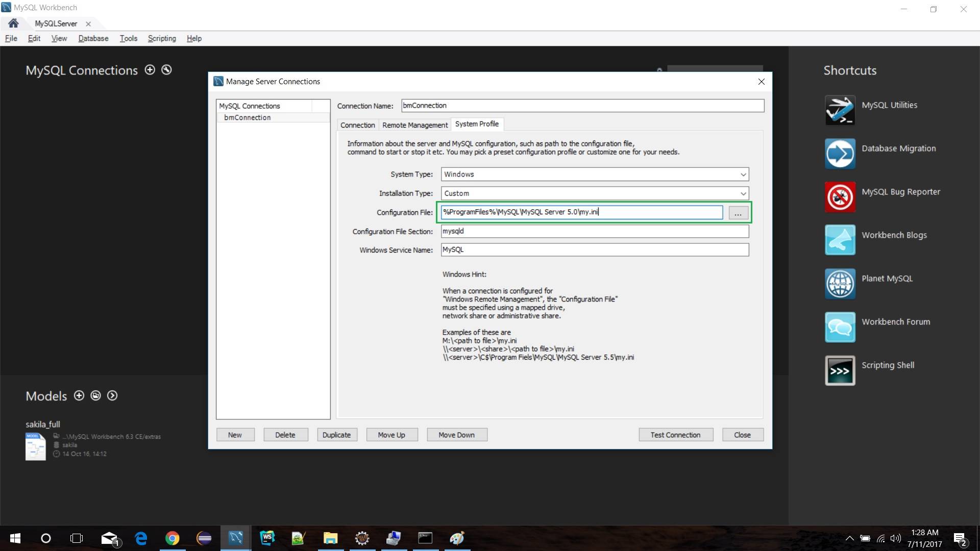The image size is (980, 551).
Task: Open the View menu
Action: (59, 38)
